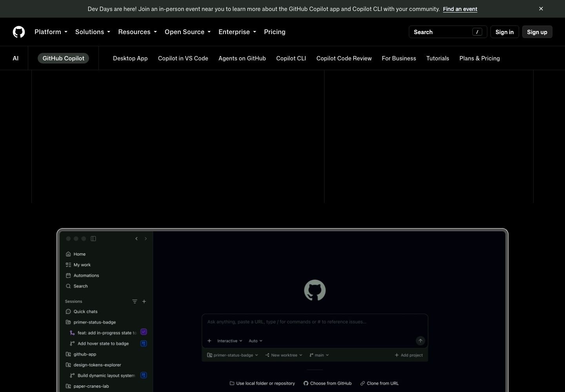Click the purple check status badge
565x392 pixels.
144,332
